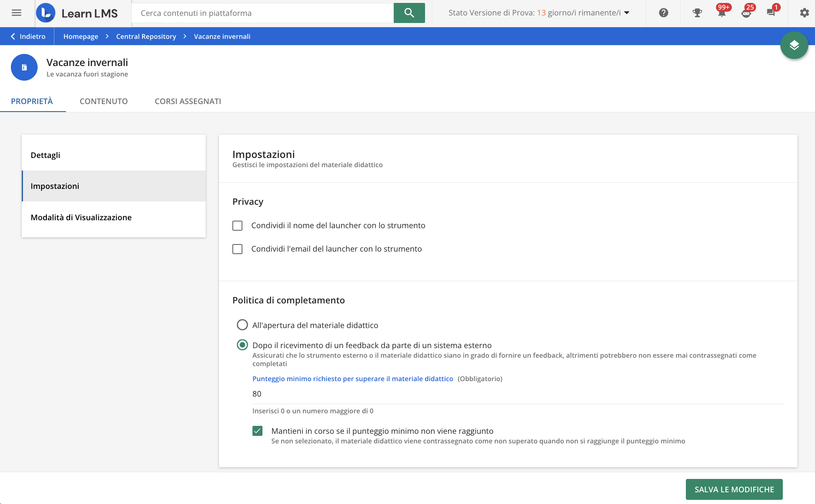Select the external system feedback radio option
815x504 pixels.
242,345
